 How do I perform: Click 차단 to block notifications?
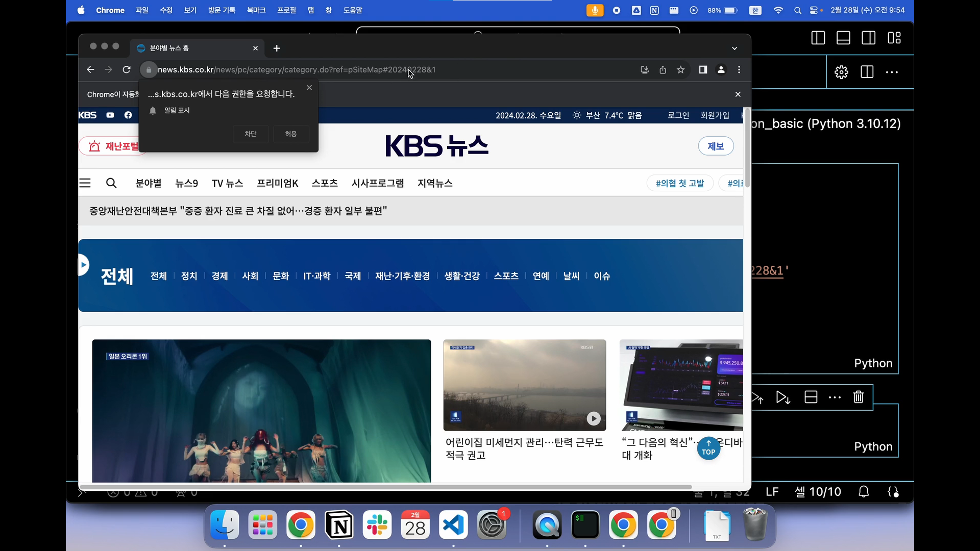coord(250,134)
